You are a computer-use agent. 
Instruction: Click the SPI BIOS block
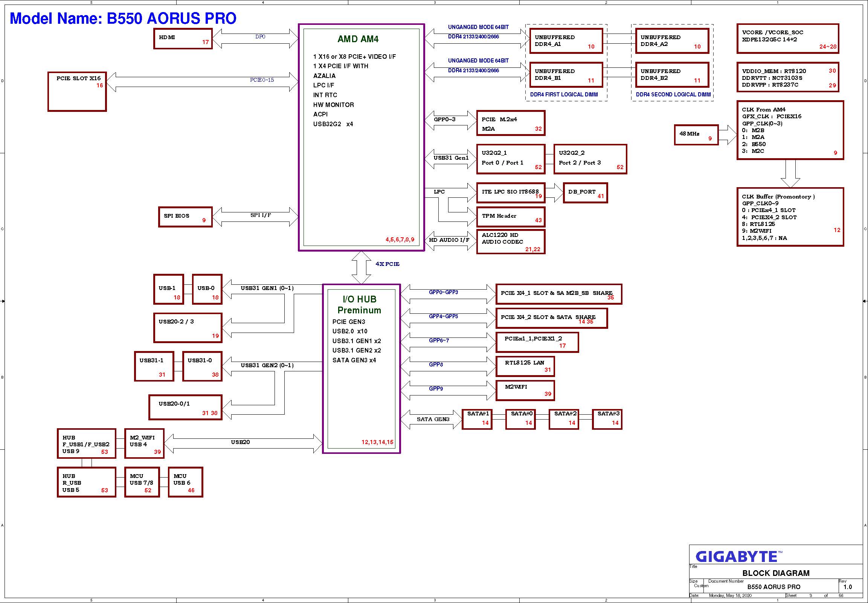coord(185,217)
